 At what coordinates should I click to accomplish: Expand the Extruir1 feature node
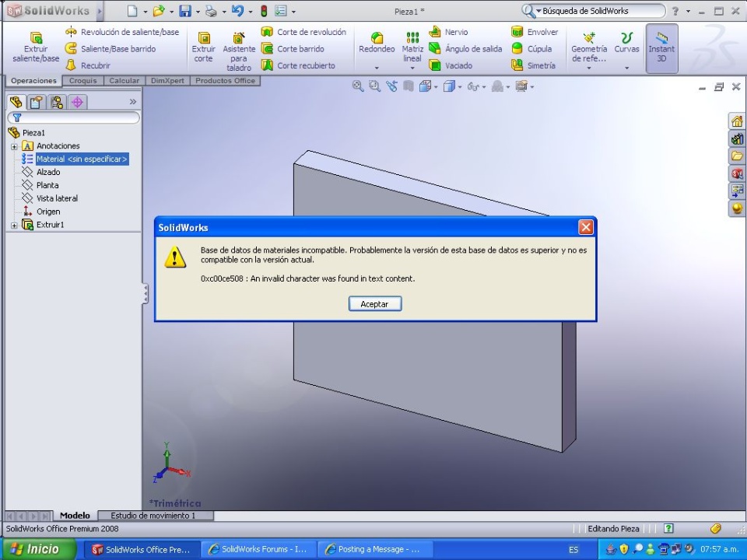tap(14, 226)
